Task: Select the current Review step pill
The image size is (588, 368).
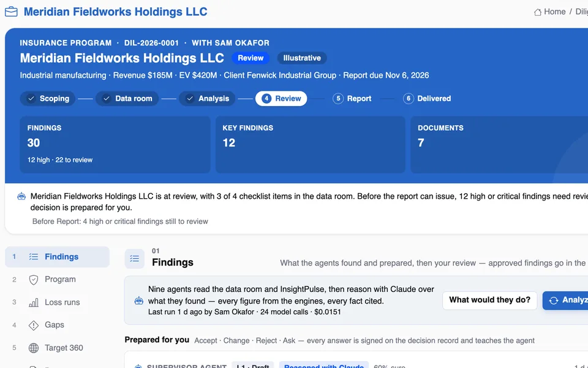Action: [281, 98]
